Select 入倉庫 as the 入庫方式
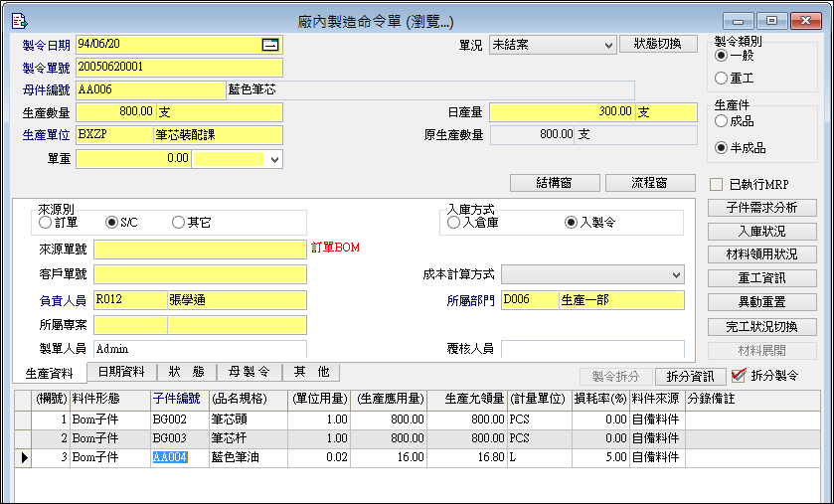Image resolution: width=834 pixels, height=504 pixels. pyautogui.click(x=454, y=223)
